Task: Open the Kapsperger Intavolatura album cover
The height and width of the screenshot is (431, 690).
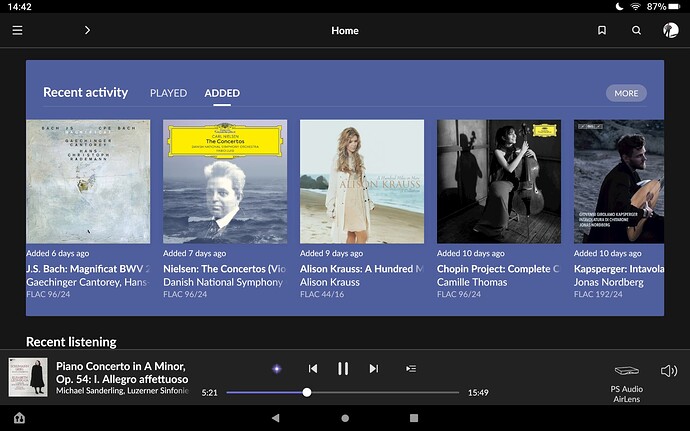Action: tap(619, 181)
